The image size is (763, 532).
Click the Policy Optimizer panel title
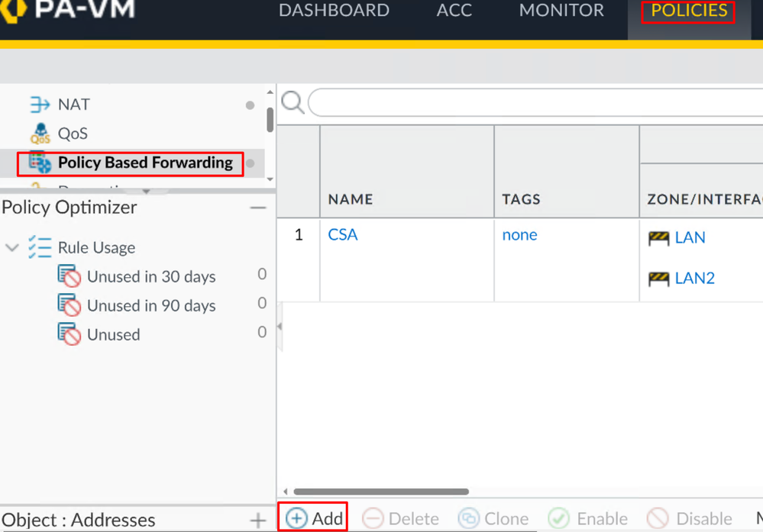tap(69, 208)
